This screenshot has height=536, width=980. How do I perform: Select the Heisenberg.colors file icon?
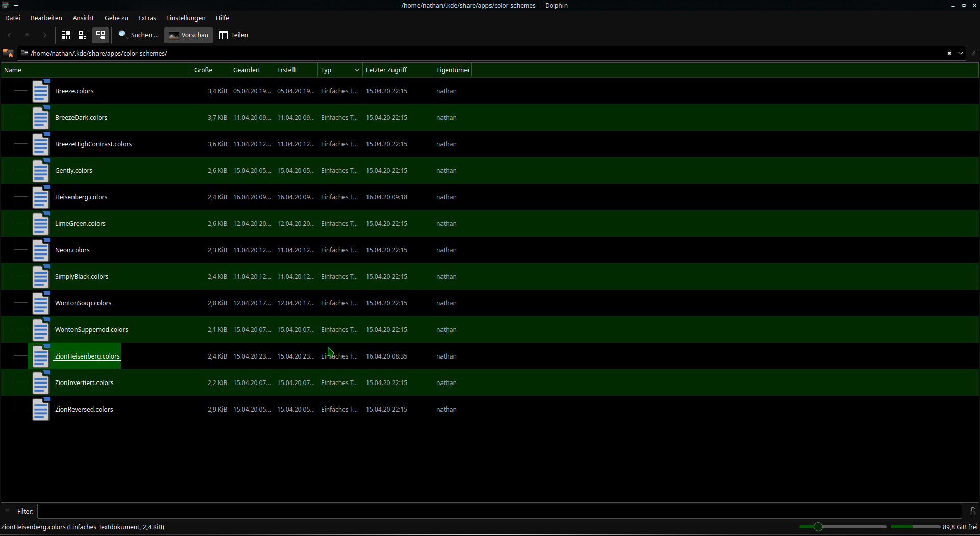[x=41, y=197]
